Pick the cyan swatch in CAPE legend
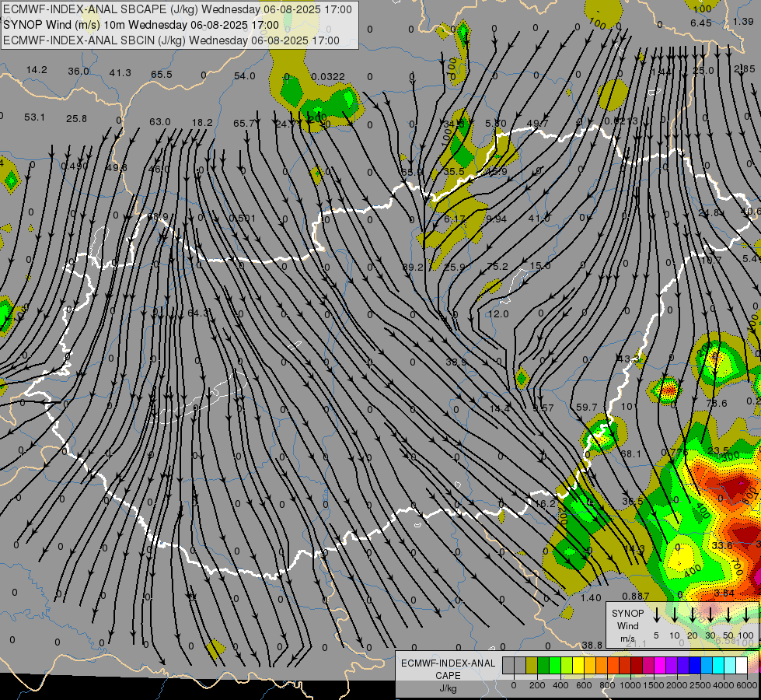Screen dimensions: 761x700 (x=719, y=666)
